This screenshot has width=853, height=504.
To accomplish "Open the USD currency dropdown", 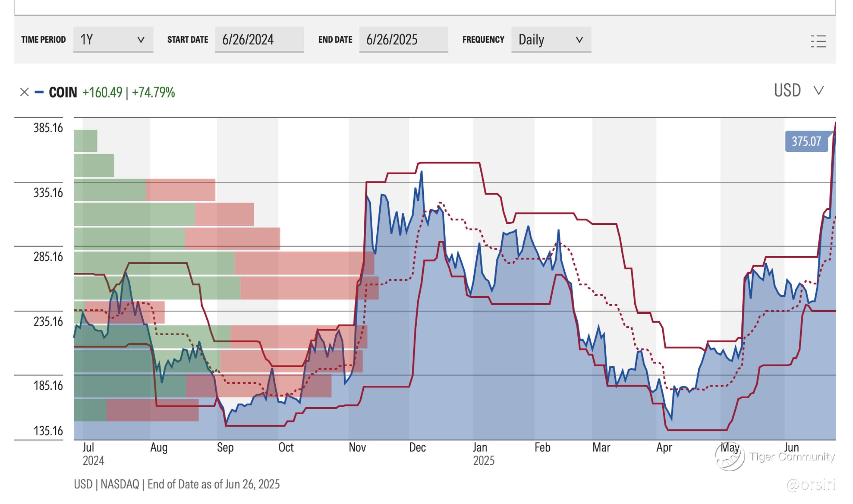I will point(799,90).
